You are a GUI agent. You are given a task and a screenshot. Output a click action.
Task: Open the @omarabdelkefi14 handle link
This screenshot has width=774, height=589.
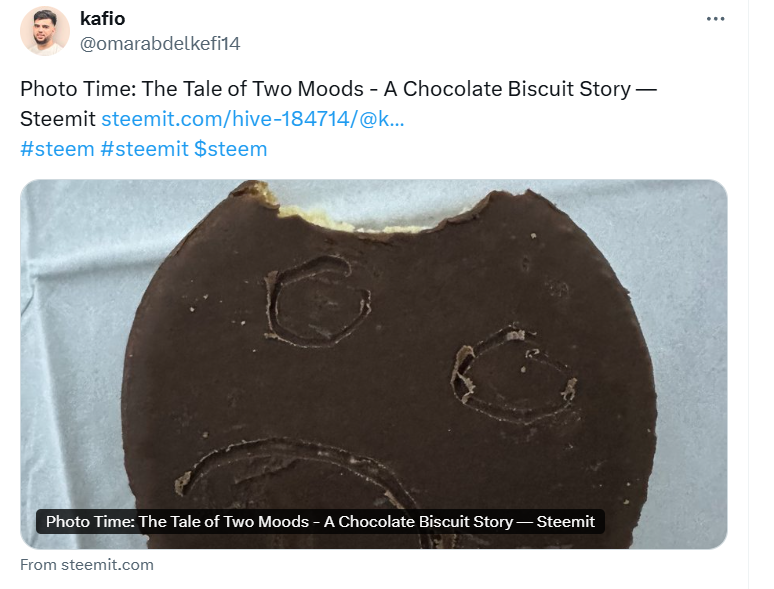point(160,44)
